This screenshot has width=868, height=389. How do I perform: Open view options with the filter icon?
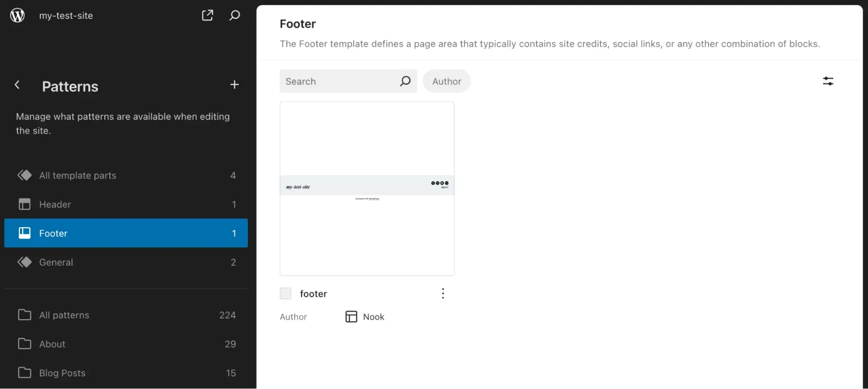828,81
